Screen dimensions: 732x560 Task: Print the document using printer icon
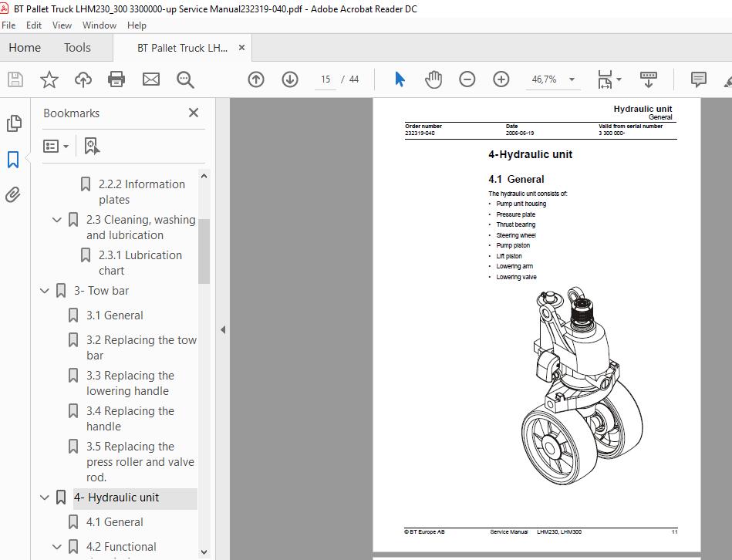116,79
